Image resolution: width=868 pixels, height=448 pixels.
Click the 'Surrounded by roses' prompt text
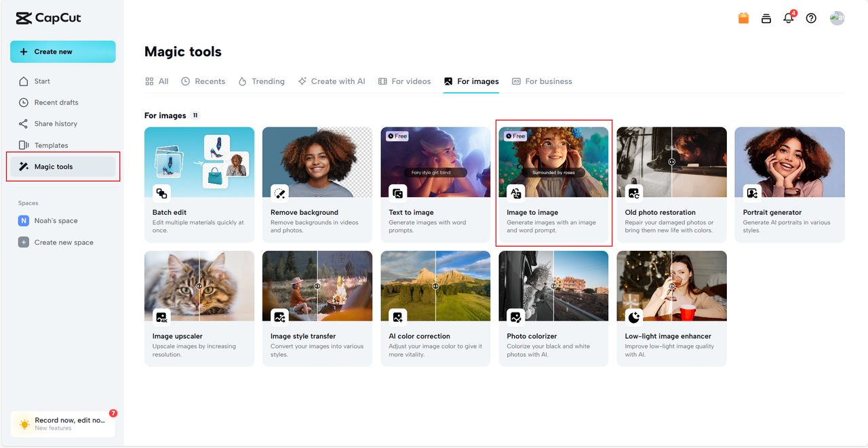coord(553,173)
